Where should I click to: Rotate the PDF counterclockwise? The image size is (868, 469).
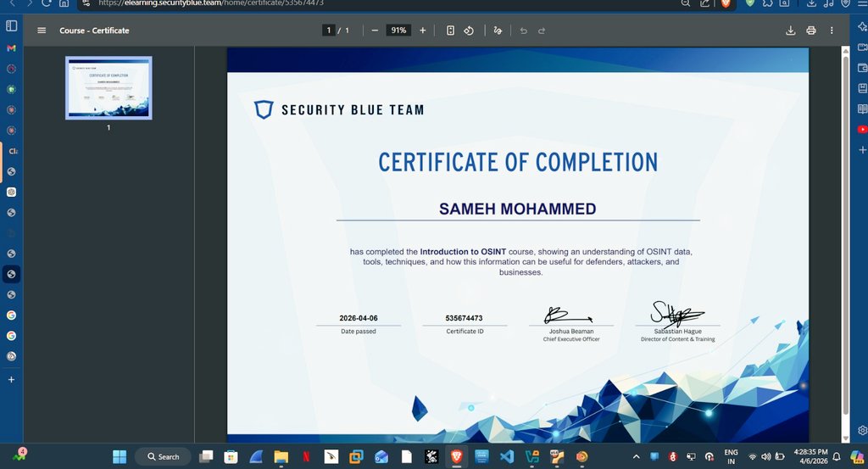point(469,31)
